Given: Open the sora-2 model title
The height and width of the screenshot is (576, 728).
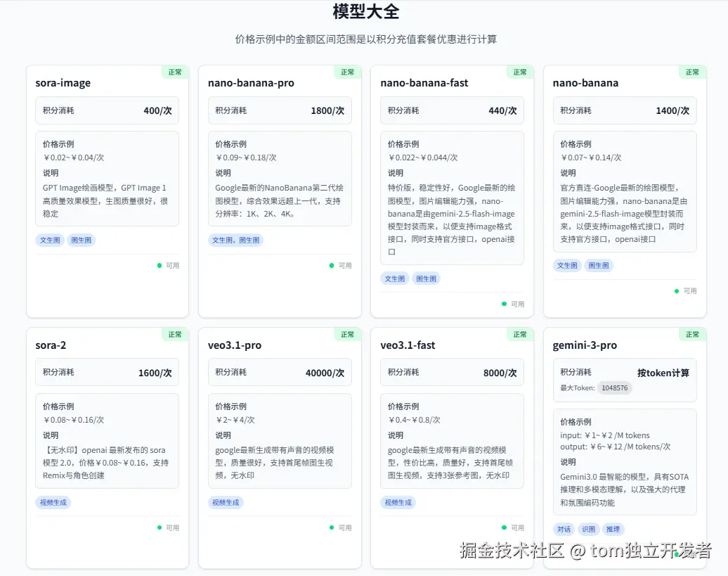Looking at the screenshot, I should (51, 345).
